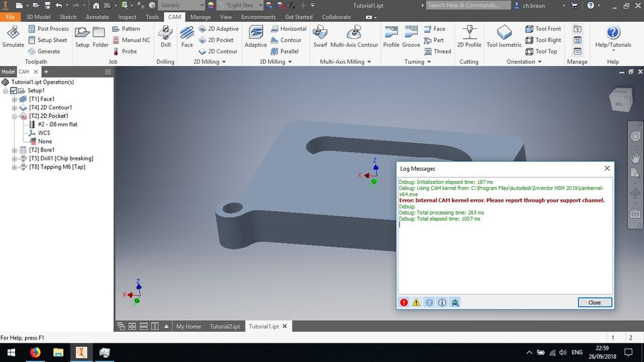The width and height of the screenshot is (644, 362).
Task: Toggle warning messages filter in Log
Action: (x=416, y=303)
